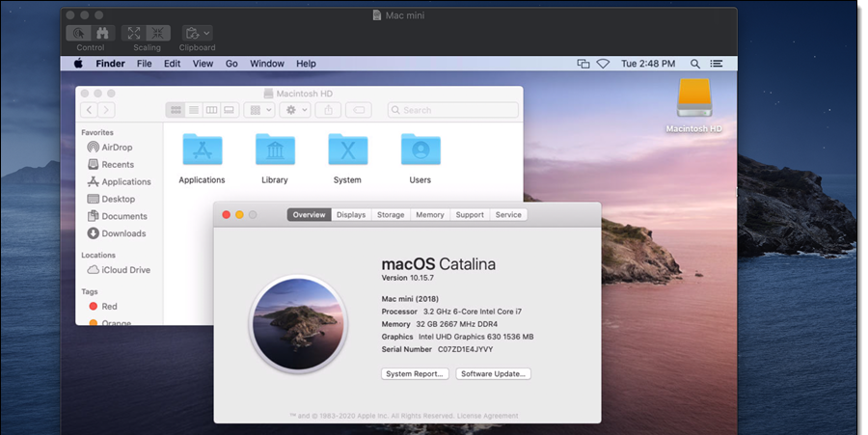Click the macOS Catalina island image

[x=298, y=324]
